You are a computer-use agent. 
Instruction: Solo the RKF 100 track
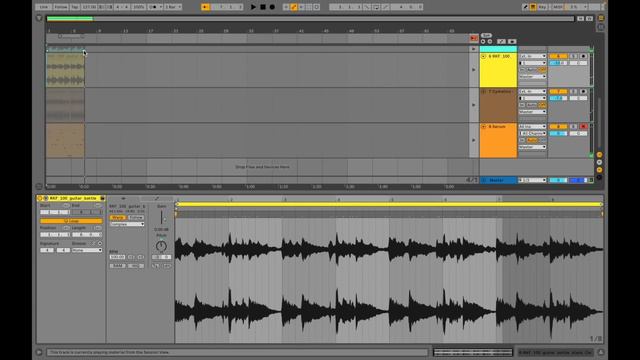(x=573, y=56)
